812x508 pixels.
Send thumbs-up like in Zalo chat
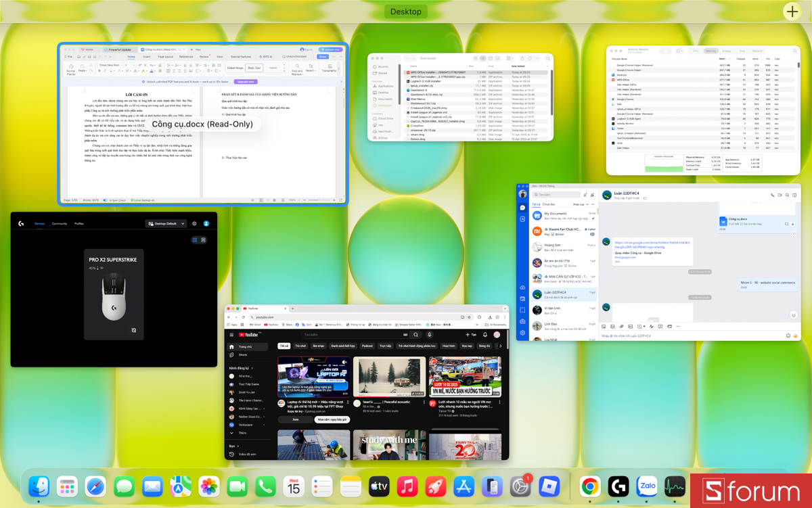796,336
